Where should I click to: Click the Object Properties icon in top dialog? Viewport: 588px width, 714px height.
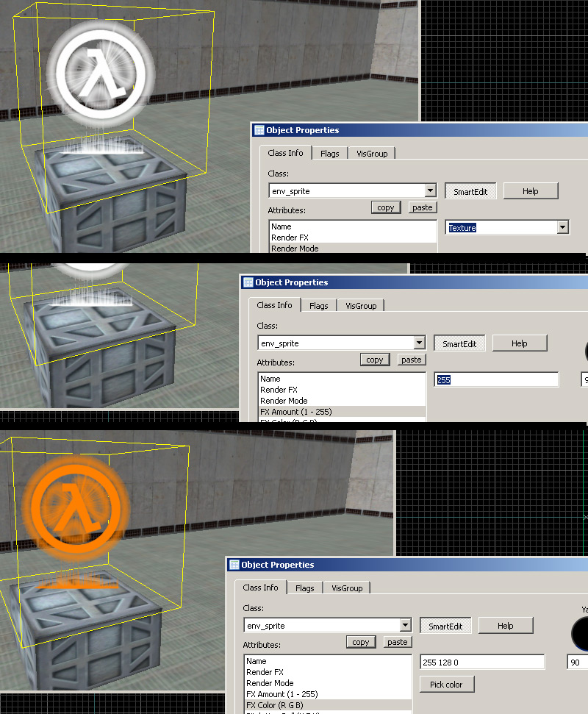coord(259,130)
